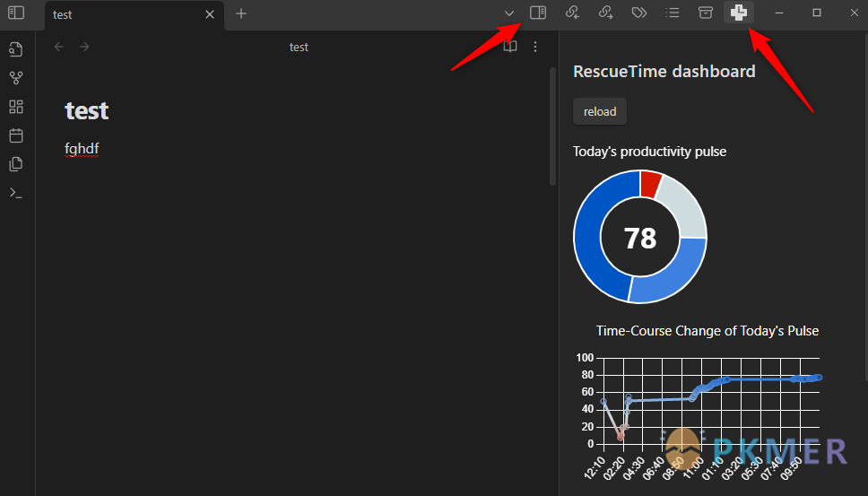Expand the tab list chevron
The height and width of the screenshot is (496, 868).
click(x=509, y=13)
